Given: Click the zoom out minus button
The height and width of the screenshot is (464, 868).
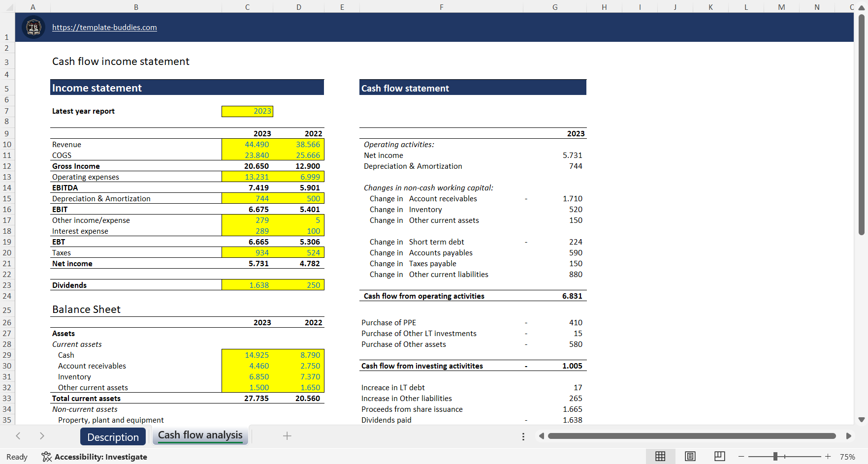Looking at the screenshot, I should [740, 456].
